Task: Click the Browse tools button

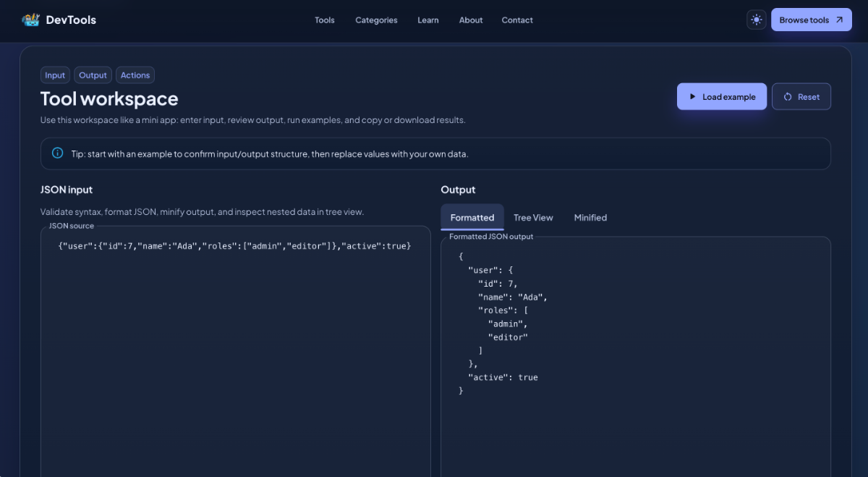Action: [x=812, y=20]
